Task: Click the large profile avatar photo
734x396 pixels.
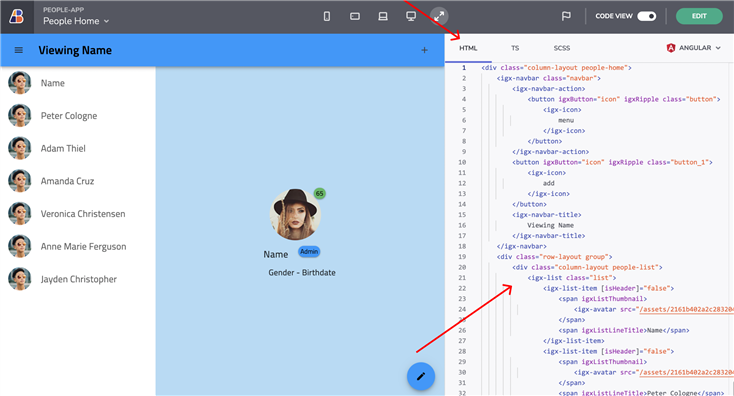Action: point(295,214)
